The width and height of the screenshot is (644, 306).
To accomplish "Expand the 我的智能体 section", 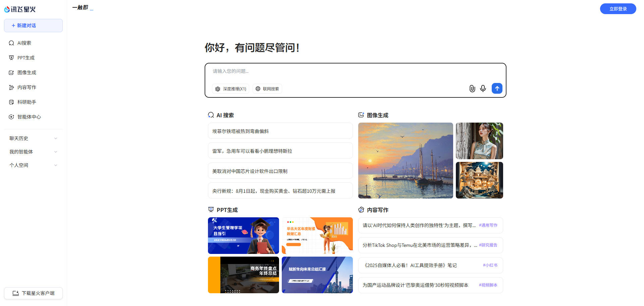I will tap(33, 151).
